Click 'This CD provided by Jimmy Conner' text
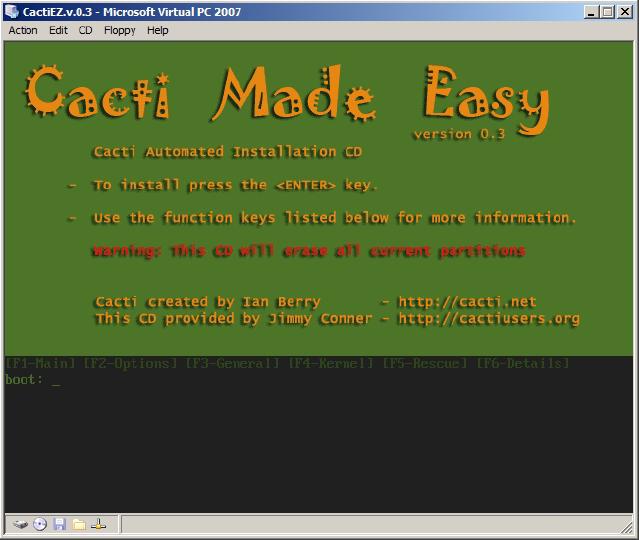Screen dimensions: 639x540 pos(234,318)
